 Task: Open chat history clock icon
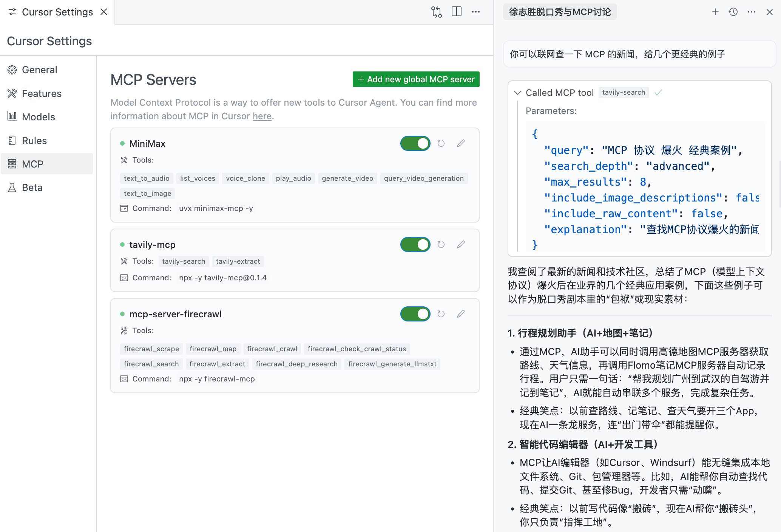click(733, 12)
